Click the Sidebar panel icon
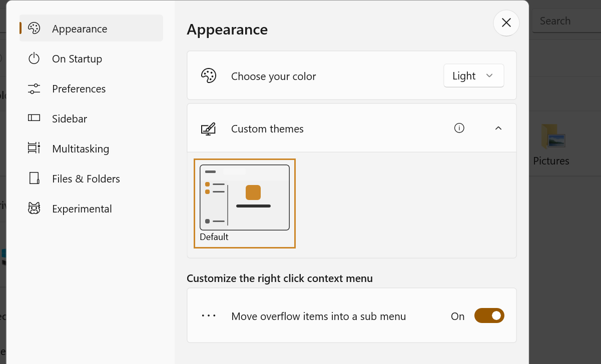601x364 pixels. point(34,118)
